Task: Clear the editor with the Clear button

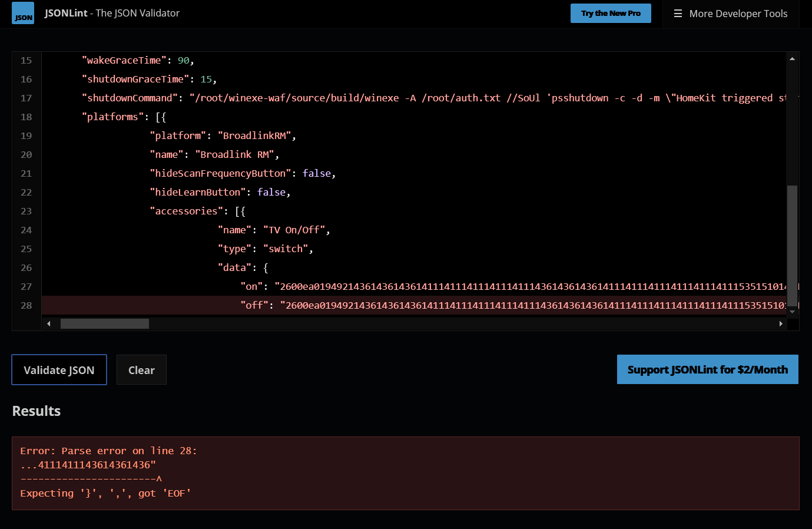Action: tap(141, 370)
